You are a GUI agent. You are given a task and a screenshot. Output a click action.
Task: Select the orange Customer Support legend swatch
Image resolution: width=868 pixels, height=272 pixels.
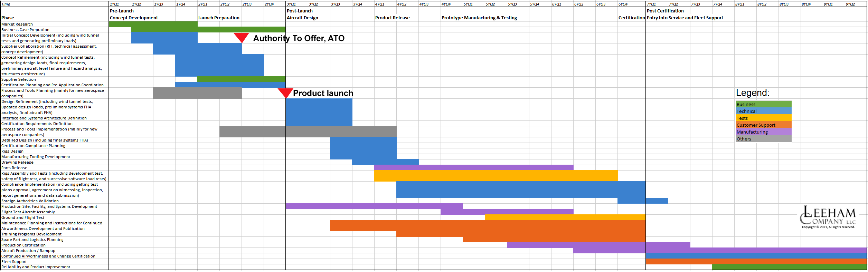pos(764,125)
